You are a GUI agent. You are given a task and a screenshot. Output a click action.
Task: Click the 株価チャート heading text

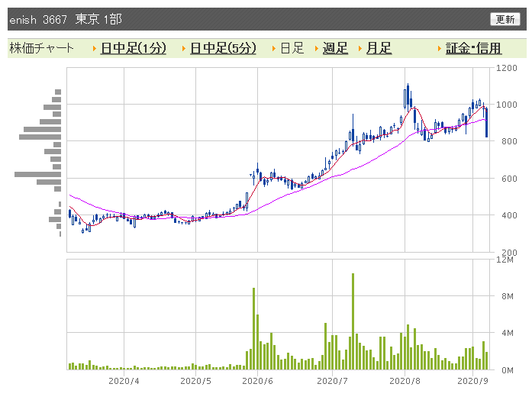point(41,48)
